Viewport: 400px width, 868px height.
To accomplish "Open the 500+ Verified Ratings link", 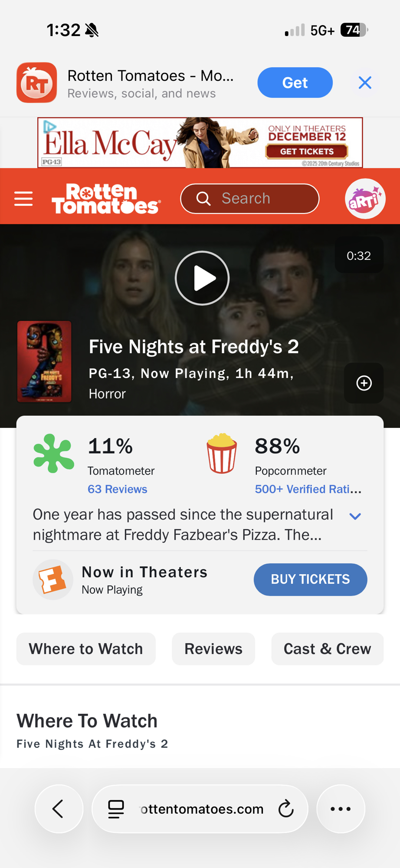I will pyautogui.click(x=308, y=489).
